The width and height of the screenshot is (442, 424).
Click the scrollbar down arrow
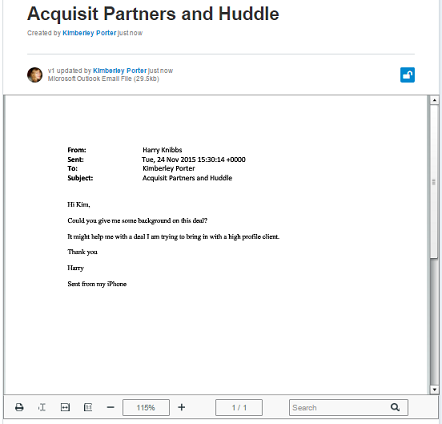click(434, 389)
